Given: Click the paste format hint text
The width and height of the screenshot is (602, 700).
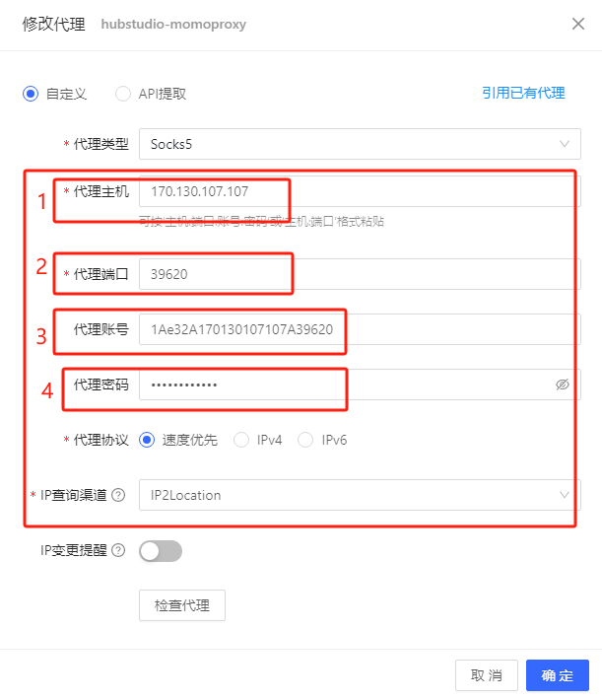Looking at the screenshot, I should click(x=261, y=222).
